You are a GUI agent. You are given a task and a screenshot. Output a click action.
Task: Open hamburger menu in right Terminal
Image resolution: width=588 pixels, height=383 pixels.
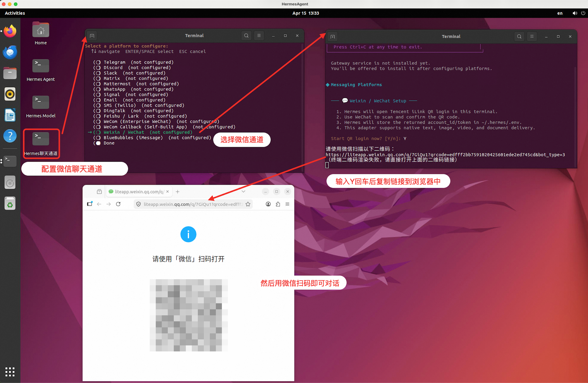[532, 37]
